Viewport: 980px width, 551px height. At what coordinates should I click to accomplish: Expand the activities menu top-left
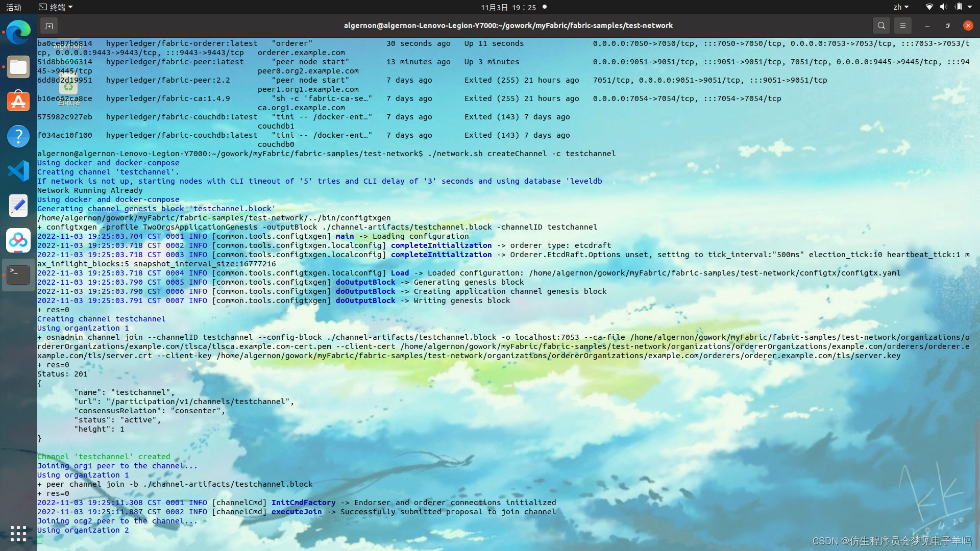coord(18,7)
